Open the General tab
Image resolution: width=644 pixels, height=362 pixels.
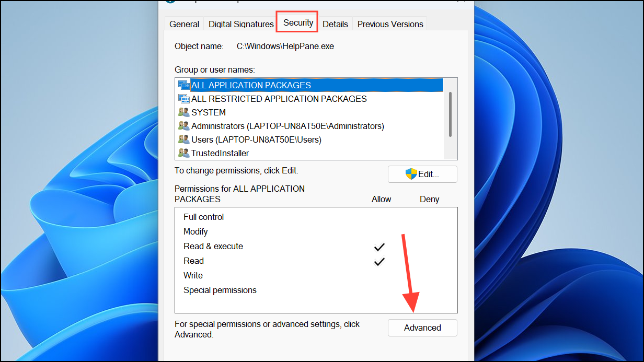(x=184, y=24)
